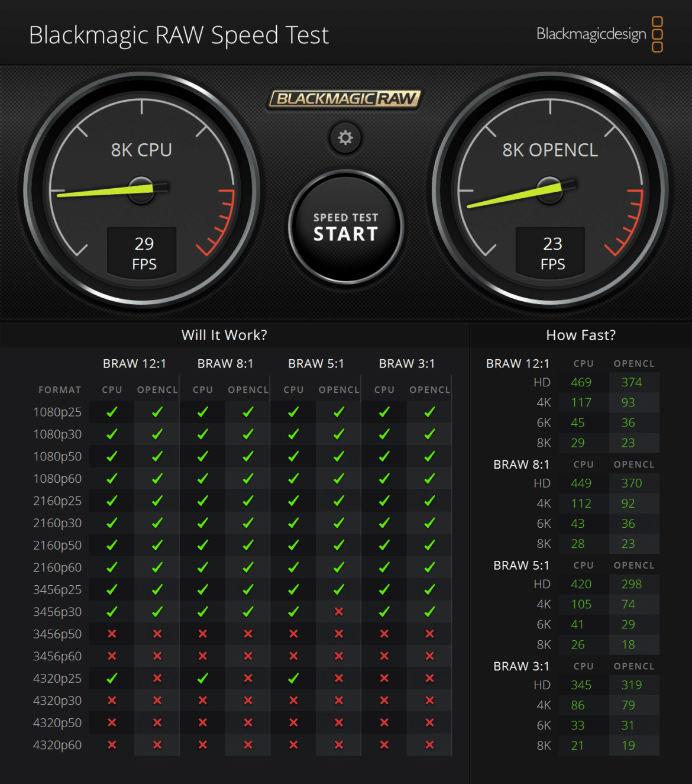Click the red cross for 4320p25 BRAW 3:1 CPU
This screenshot has height=784, width=692.
coord(384,678)
